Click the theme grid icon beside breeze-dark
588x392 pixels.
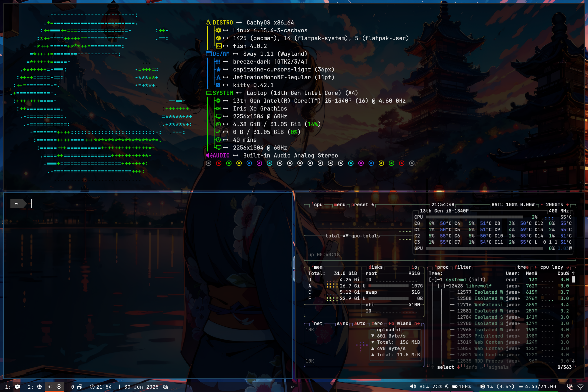pos(218,62)
